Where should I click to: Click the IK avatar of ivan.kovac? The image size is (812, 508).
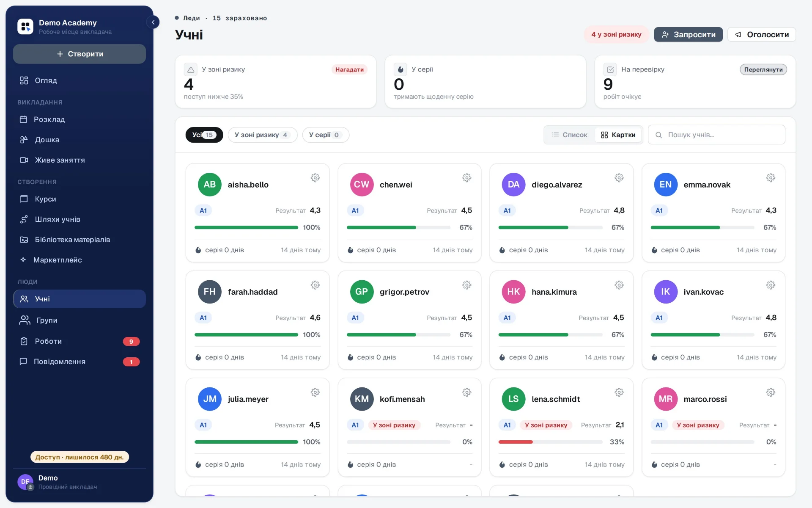pyautogui.click(x=666, y=292)
